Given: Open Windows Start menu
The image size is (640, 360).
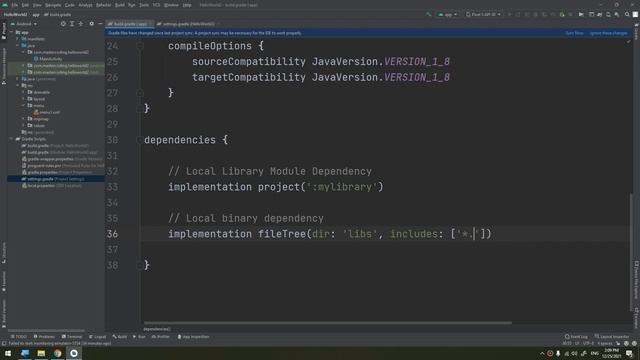Looking at the screenshot, I should [8, 353].
